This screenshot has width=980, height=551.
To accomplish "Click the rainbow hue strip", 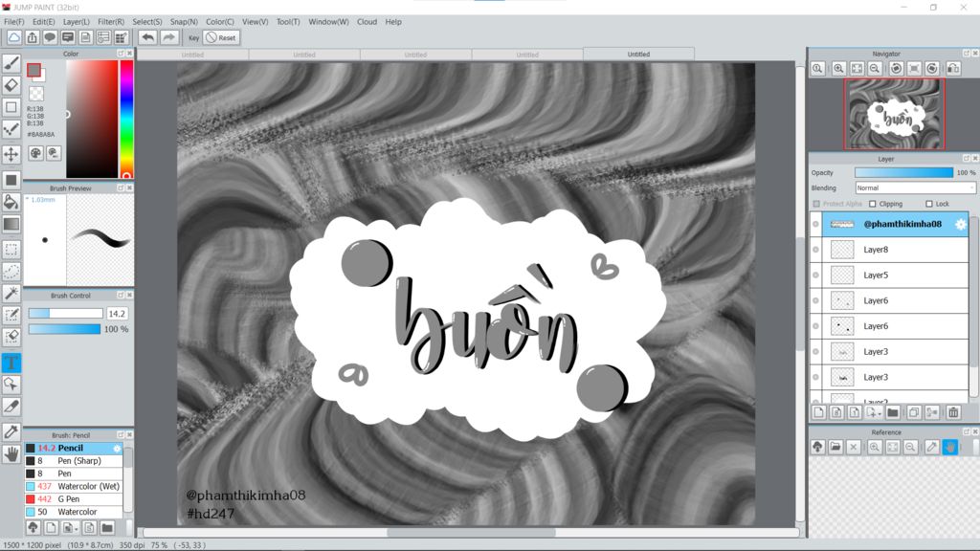I will [126, 119].
